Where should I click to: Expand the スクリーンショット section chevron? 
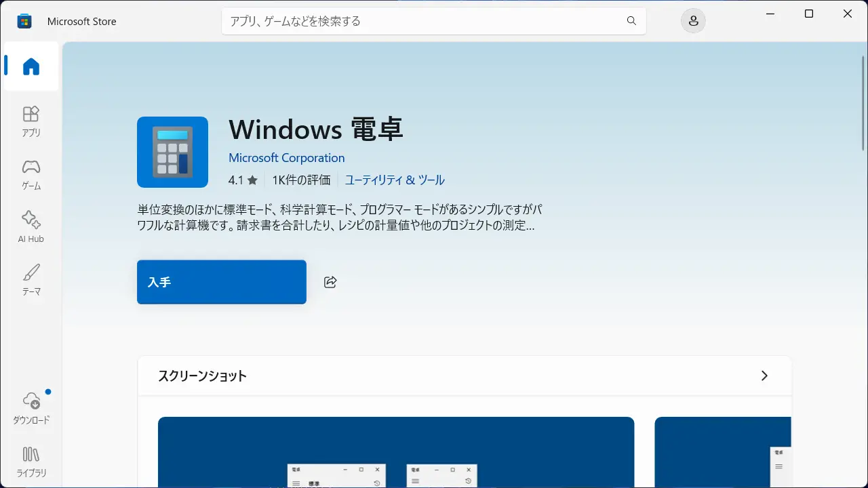(764, 375)
